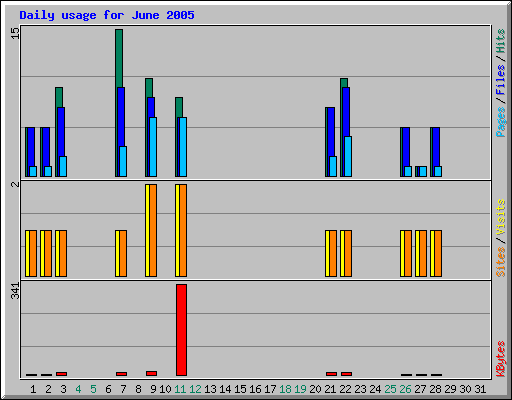Click the 'Sites' legend label
This screenshot has width=512, height=400.
pos(501,262)
